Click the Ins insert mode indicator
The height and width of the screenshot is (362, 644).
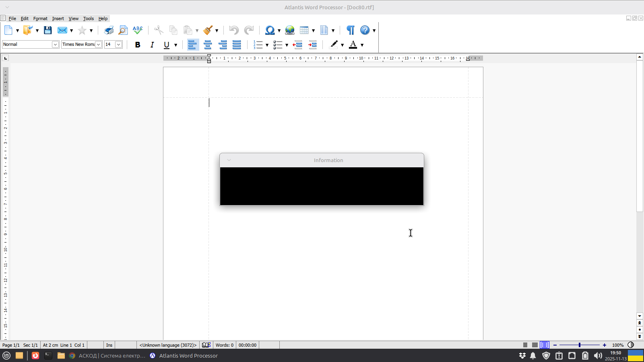109,345
